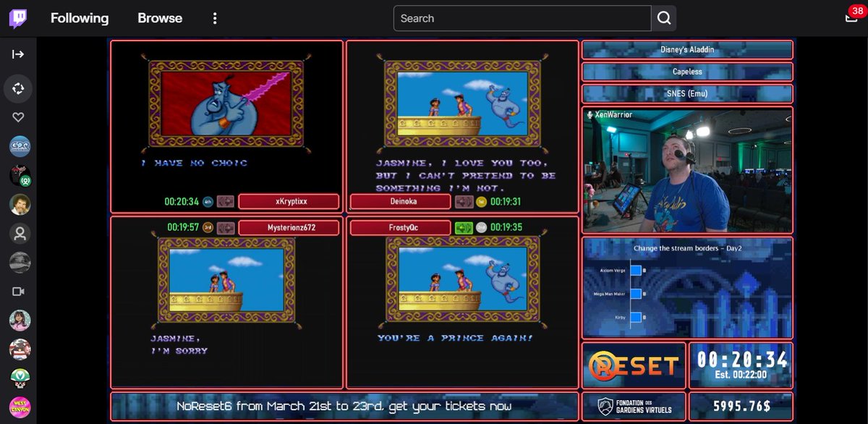Screen dimensions: 868x424
Task: Click the Capeless category banner
Action: (x=687, y=72)
